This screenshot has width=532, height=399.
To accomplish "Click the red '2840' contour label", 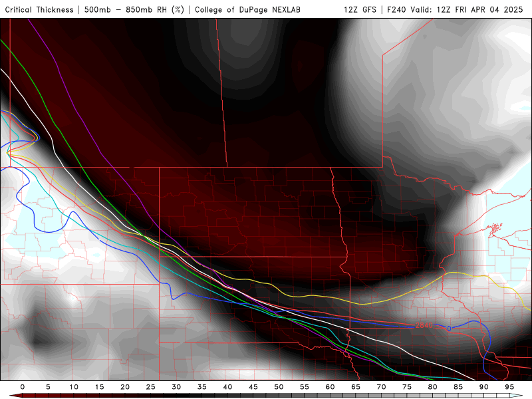I will [424, 325].
